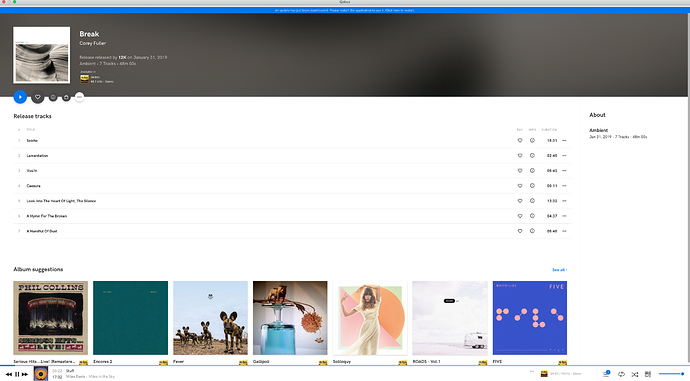Screen dimensions: 690x381
Task: Select A Hymn For The Broken title
Action: [47, 216]
